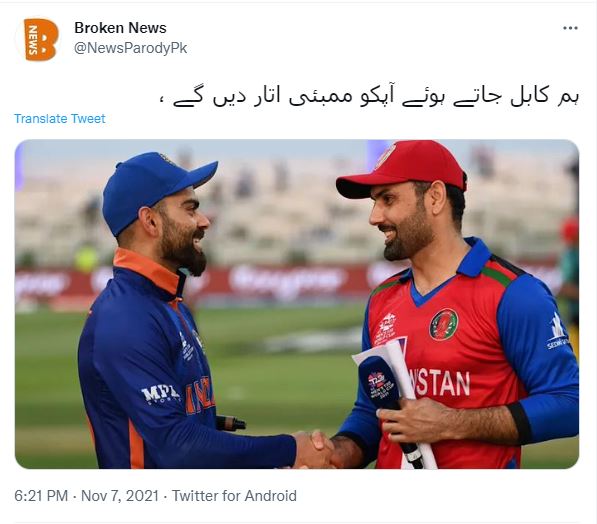This screenshot has width=597, height=524.
Task: Click the round crest on red jersey
Action: pos(444,324)
